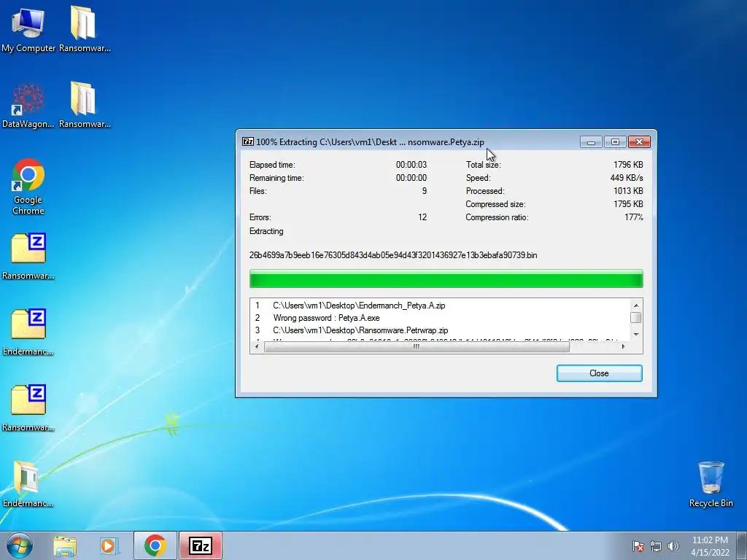
Task: Select Ransomwar... zip archive above Endermanc... folder
Action: pos(28,408)
